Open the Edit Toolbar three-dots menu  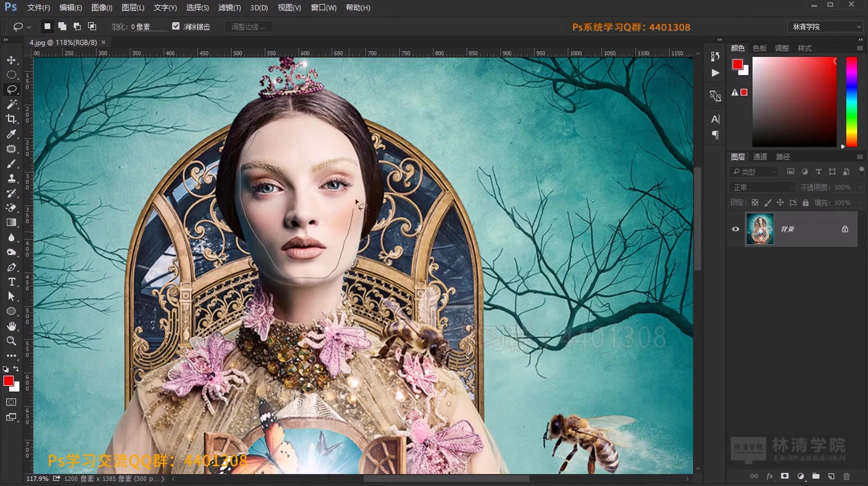coord(11,355)
